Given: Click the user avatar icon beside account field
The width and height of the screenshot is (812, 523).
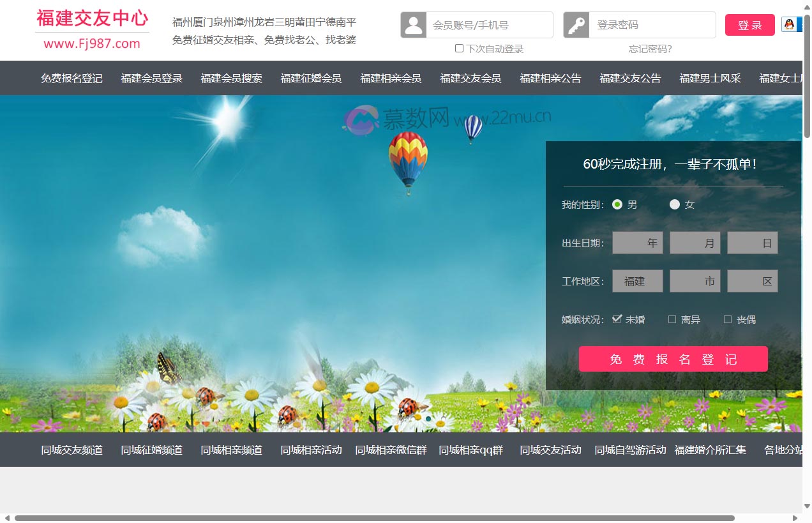Looking at the screenshot, I should tap(413, 25).
